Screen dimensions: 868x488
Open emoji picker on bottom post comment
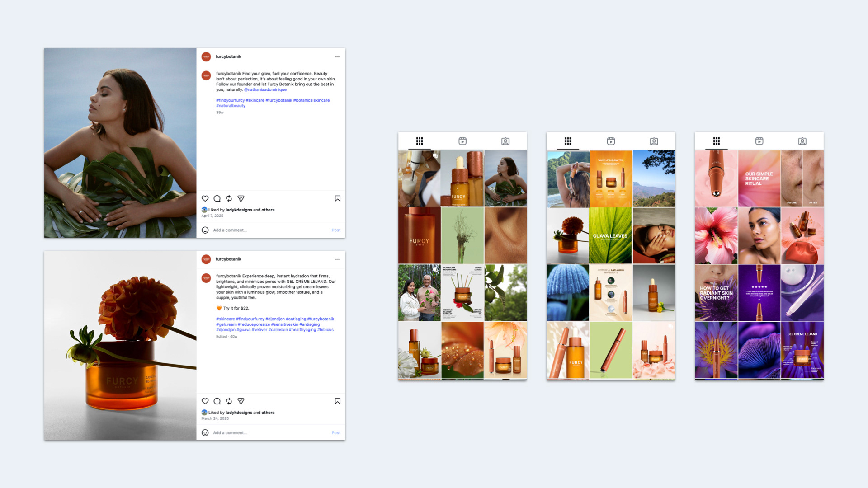click(x=205, y=432)
